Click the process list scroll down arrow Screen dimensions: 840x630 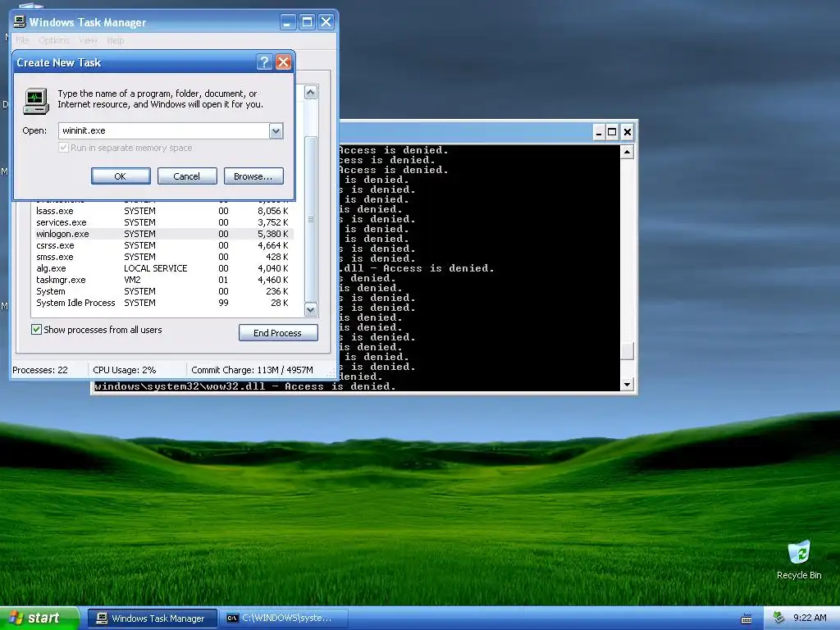pos(311,309)
